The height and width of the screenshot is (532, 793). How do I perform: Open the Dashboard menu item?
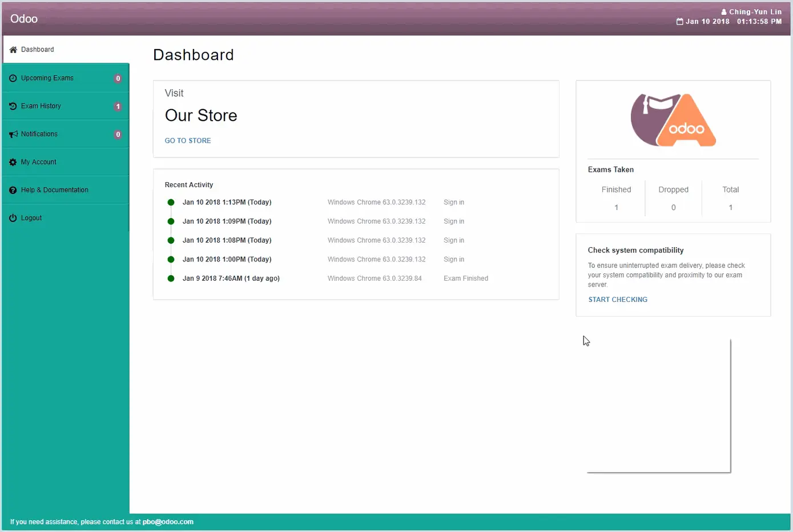coord(66,50)
